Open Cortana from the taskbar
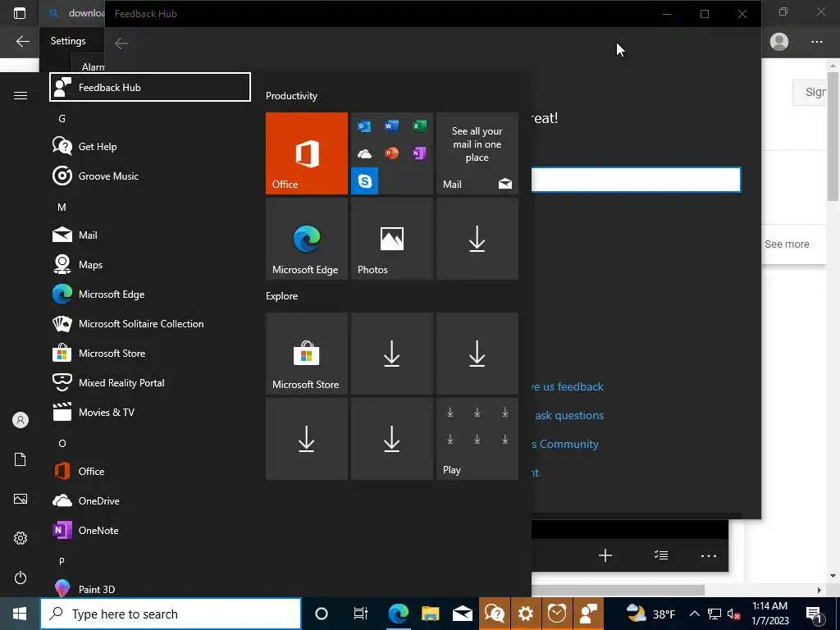This screenshot has height=630, width=840. click(x=322, y=614)
